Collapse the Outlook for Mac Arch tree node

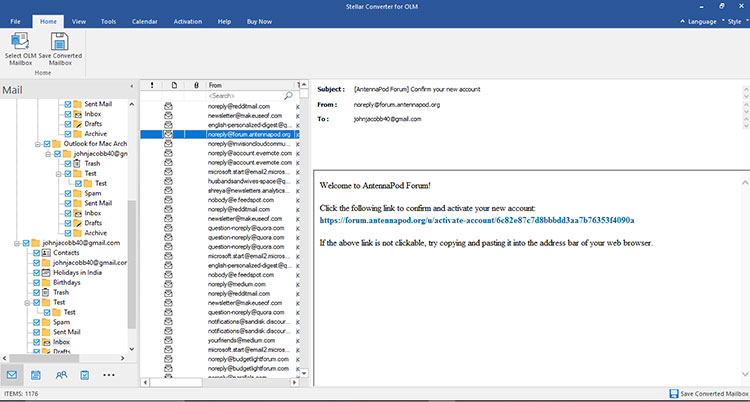pyautogui.click(x=37, y=144)
